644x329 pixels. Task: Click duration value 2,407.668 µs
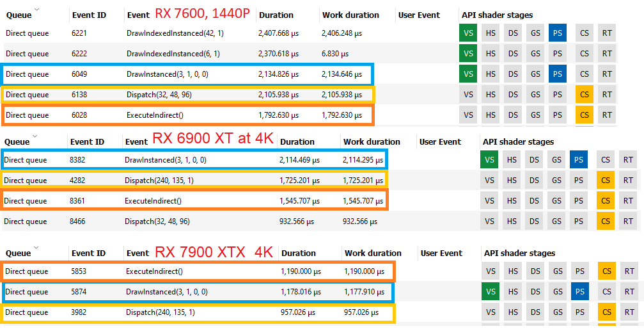point(278,33)
